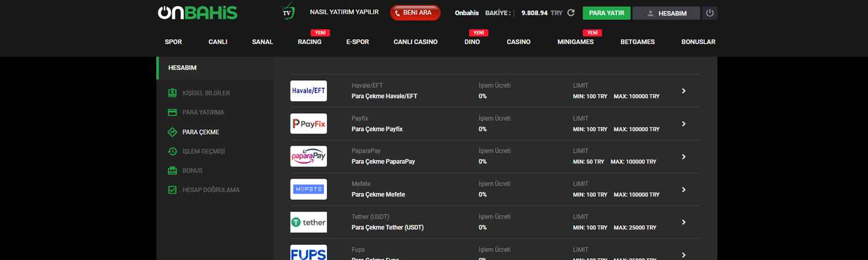
Task: Expand the PaparaPay withdrawal row arrow
Action: click(683, 157)
